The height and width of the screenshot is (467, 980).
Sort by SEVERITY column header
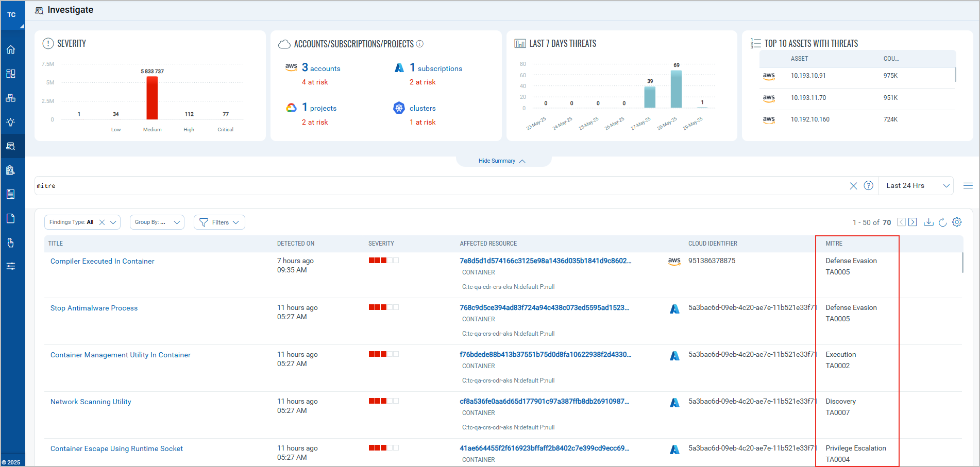point(381,244)
